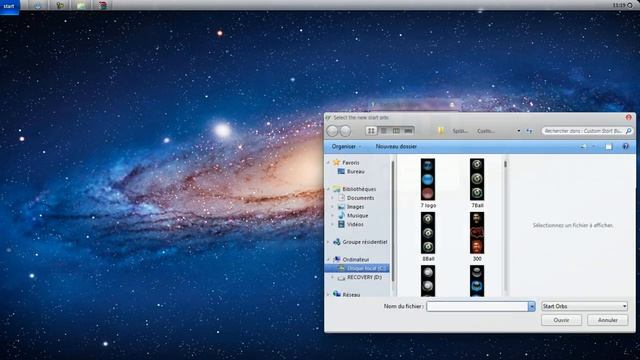Click the blue start button in taskbar
640x360 pixels.
click(x=9, y=6)
